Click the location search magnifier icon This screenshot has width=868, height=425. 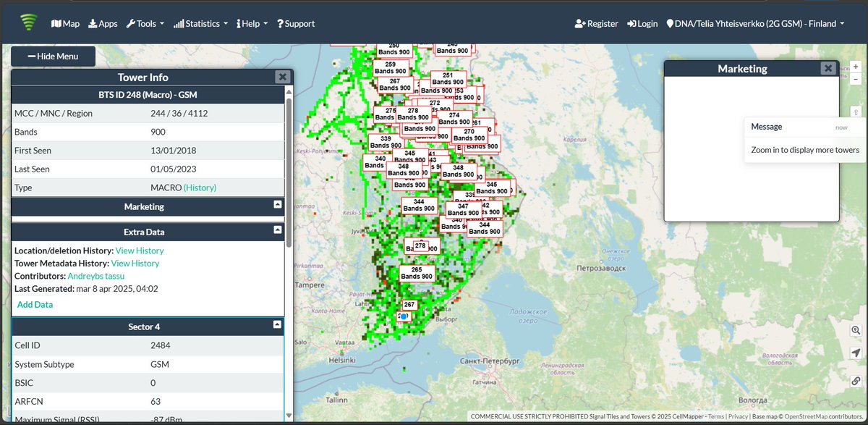pyautogui.click(x=856, y=330)
